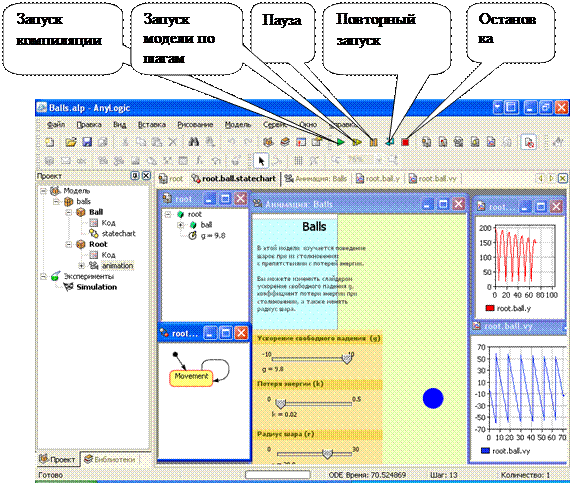Toggle the grid icon in second toolbar
The image size is (570, 483).
[298, 160]
